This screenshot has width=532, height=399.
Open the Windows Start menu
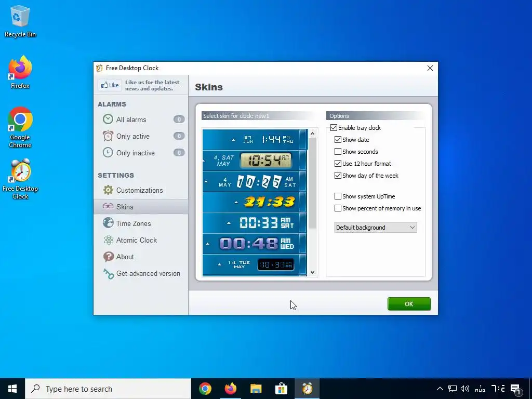click(12, 389)
